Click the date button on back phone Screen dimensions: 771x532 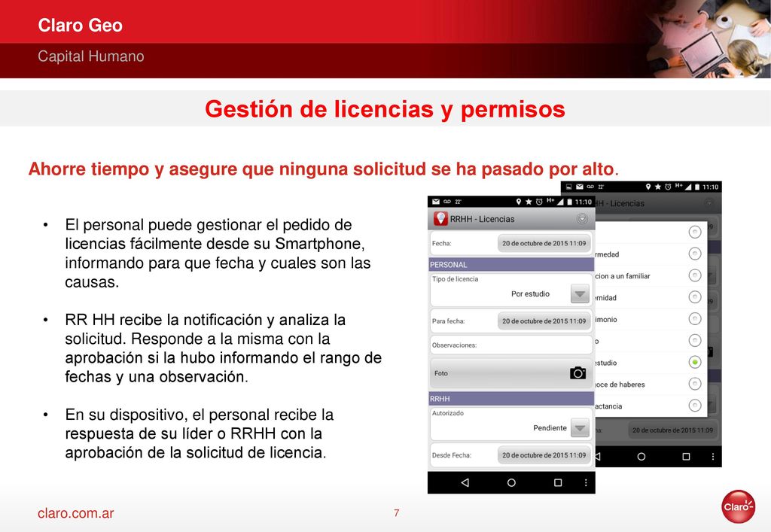point(672,430)
